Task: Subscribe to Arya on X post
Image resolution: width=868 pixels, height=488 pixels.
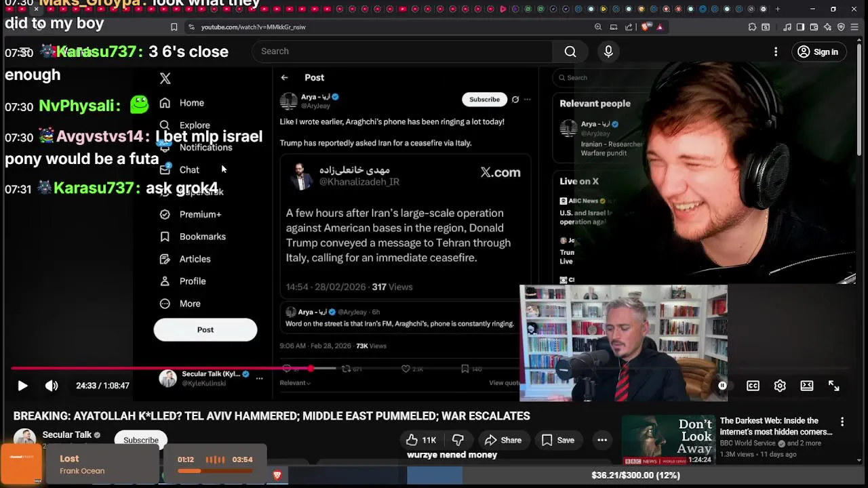Action: tap(484, 99)
